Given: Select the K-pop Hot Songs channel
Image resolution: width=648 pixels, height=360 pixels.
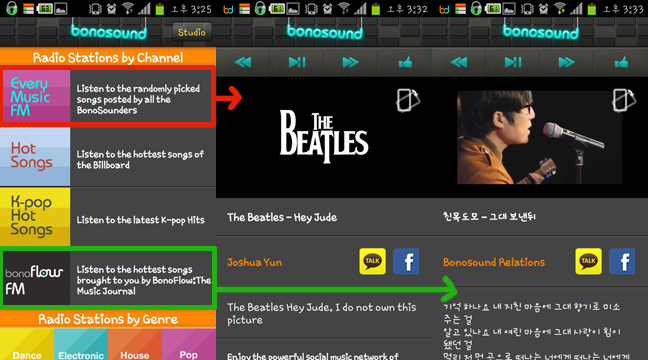Looking at the screenshot, I should [x=108, y=217].
